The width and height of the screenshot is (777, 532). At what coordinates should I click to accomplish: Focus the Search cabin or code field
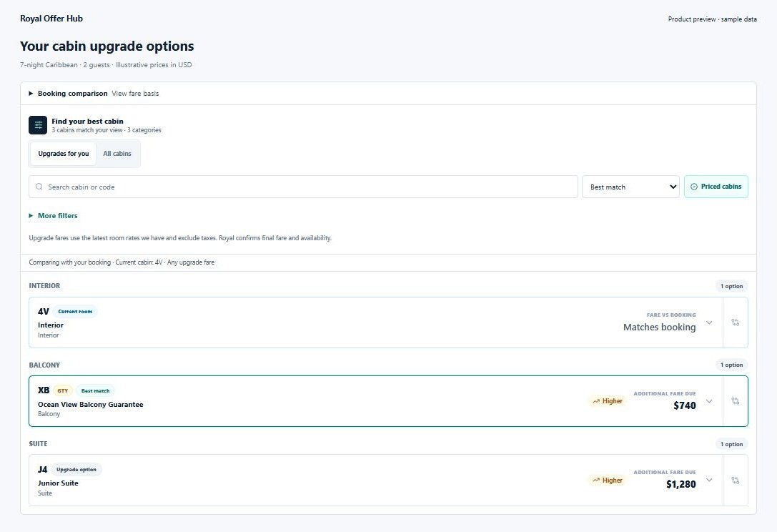click(x=303, y=187)
